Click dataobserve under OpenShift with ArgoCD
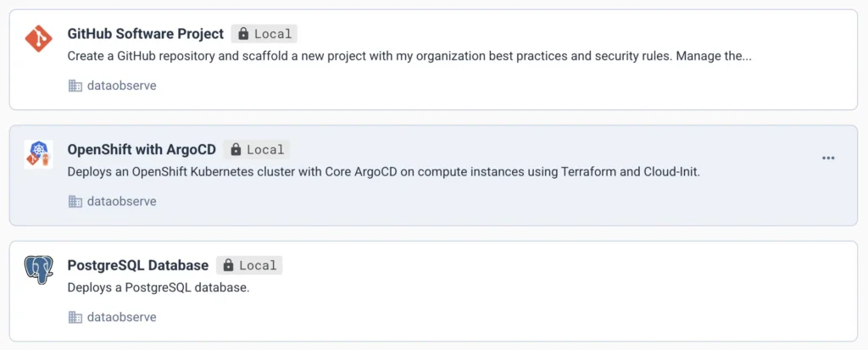The height and width of the screenshot is (350, 868). click(121, 202)
